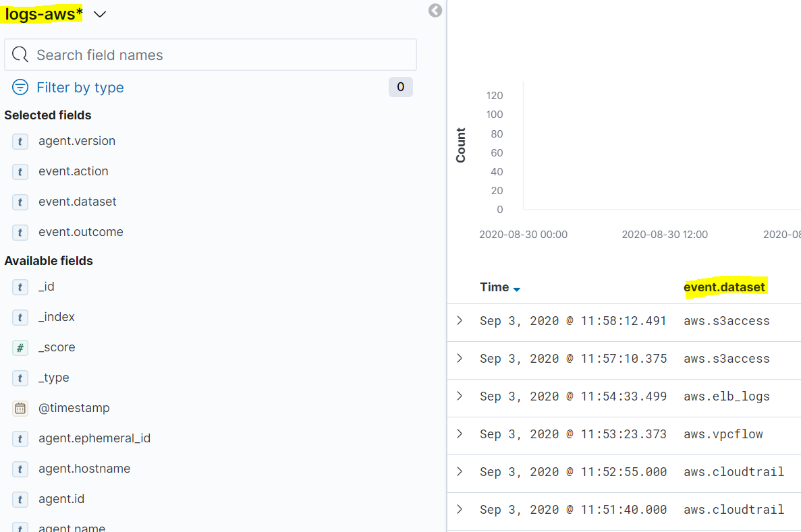Click aws.cloudtrail value at 11:51:40.000
The image size is (801, 532).
pos(734,510)
